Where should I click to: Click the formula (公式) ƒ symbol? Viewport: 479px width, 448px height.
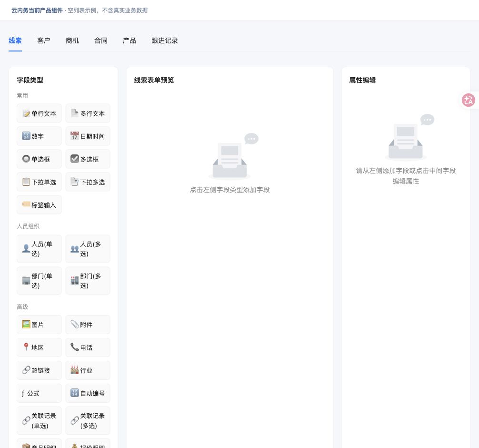(23, 393)
